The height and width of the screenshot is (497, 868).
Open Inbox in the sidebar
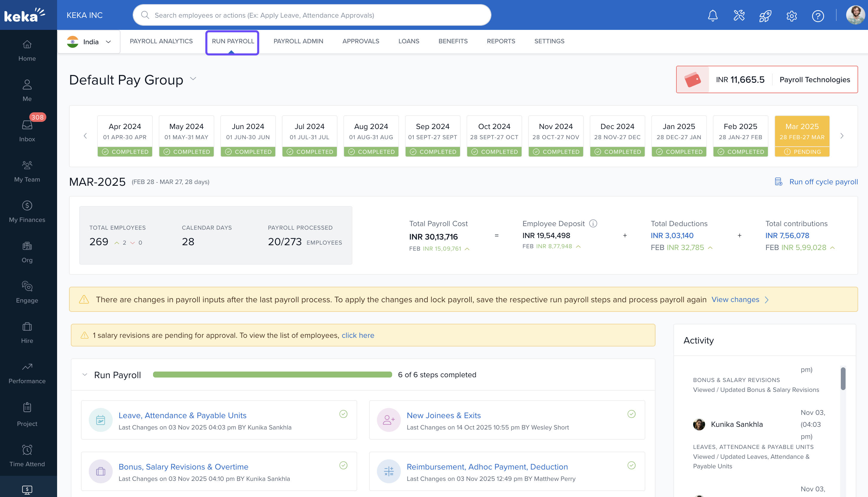pos(27,131)
